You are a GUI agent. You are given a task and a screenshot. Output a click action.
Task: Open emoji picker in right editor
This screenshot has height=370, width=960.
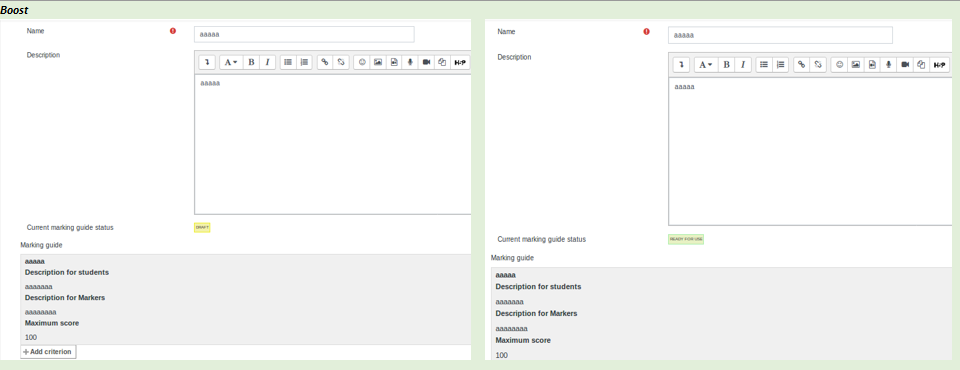click(839, 64)
